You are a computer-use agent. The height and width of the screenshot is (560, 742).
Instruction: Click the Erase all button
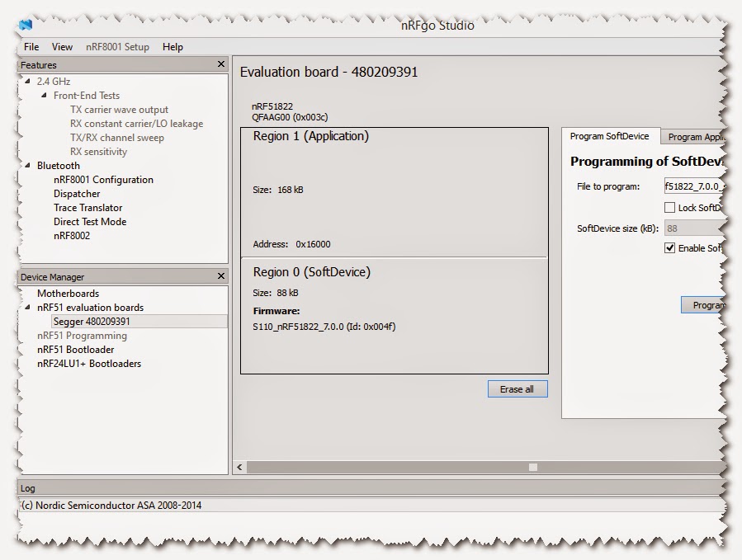click(518, 389)
